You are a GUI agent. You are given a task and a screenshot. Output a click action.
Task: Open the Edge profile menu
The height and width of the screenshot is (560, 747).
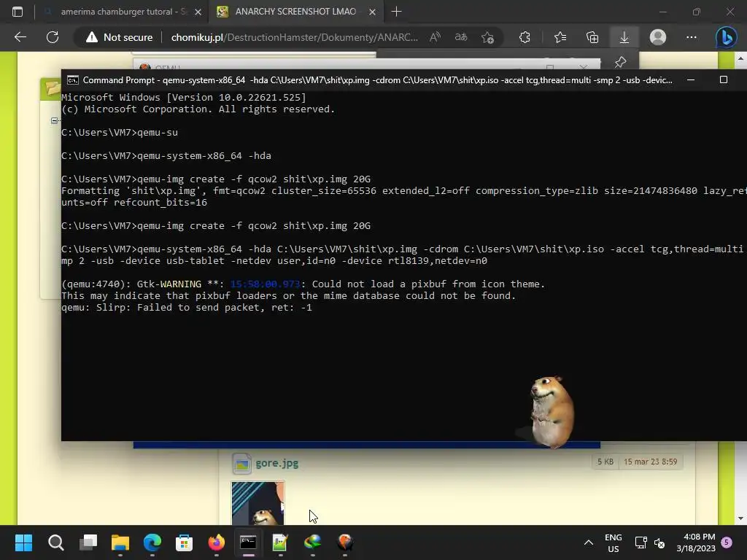[658, 37]
